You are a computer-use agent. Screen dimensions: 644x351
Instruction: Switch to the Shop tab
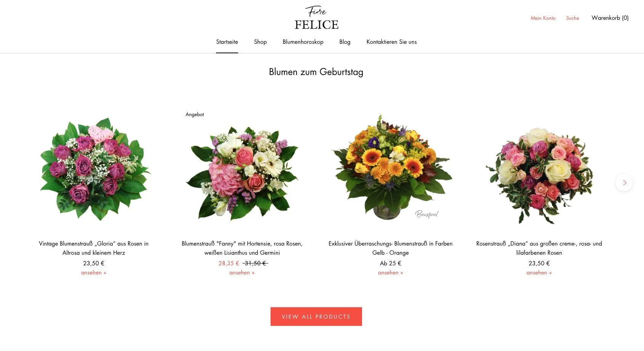(260, 42)
